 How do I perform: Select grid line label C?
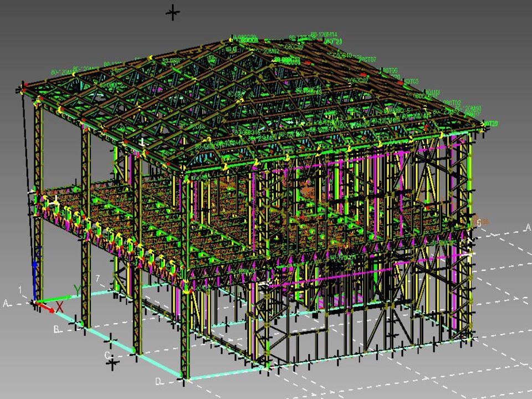107,355
